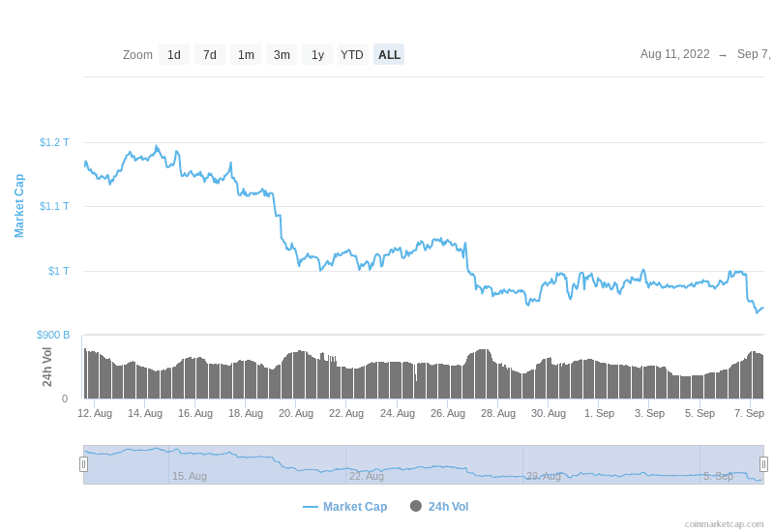The image size is (774, 532).
Task: Toggle 24h Vol series in legend
Action: point(448,507)
